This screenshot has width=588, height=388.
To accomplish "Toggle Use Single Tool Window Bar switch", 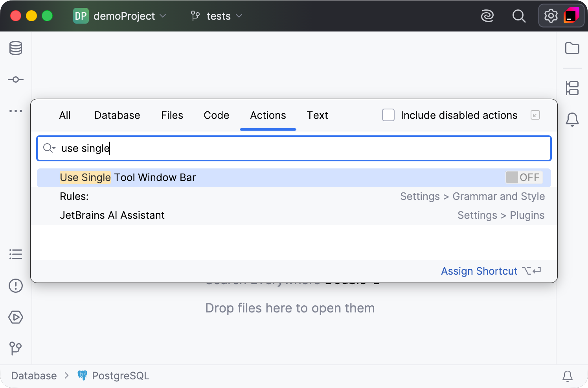I will [x=524, y=177].
